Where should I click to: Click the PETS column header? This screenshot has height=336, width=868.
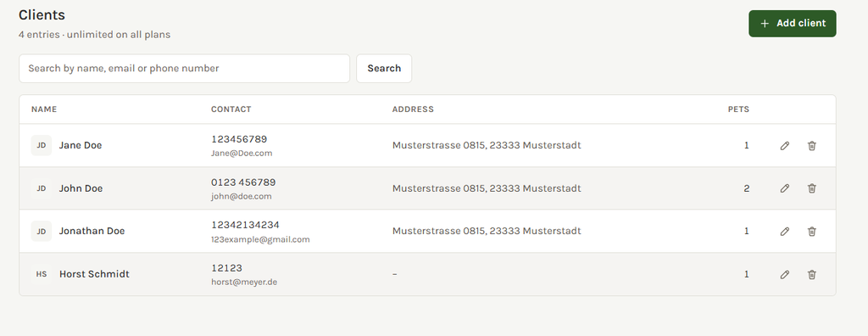(738, 109)
